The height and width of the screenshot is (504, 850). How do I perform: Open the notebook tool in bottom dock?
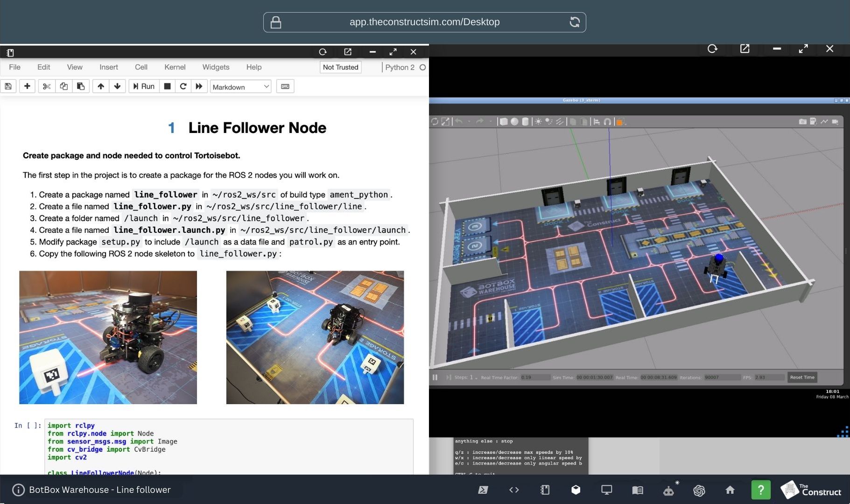[x=545, y=490]
